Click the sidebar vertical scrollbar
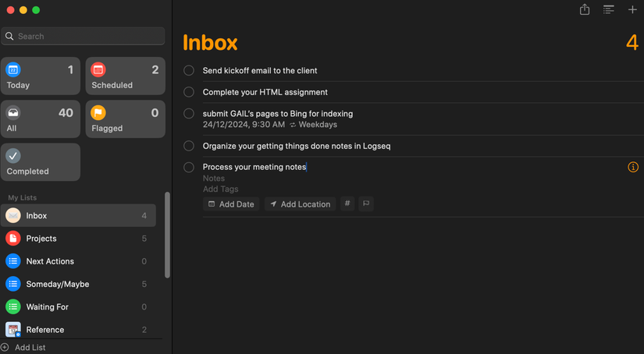Image resolution: width=644 pixels, height=354 pixels. (167, 235)
